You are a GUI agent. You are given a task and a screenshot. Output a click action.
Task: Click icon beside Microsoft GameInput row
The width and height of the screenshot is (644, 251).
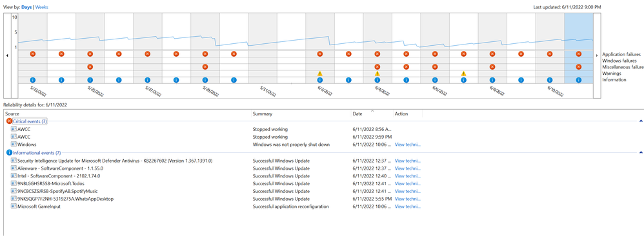(14, 206)
